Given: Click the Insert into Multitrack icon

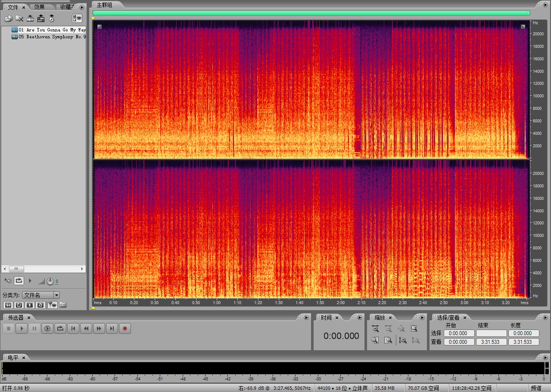Looking at the screenshot, I should click(x=41, y=18).
